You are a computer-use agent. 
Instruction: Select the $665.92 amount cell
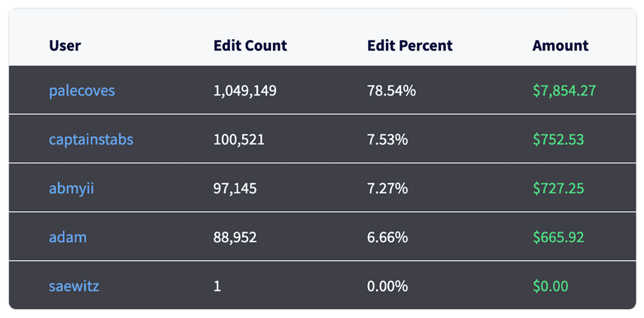pos(558,237)
